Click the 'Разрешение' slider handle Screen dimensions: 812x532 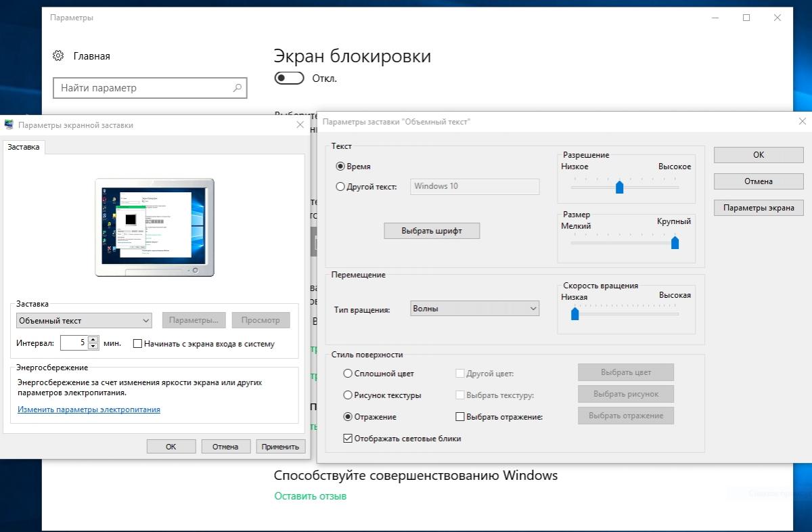tap(619, 187)
